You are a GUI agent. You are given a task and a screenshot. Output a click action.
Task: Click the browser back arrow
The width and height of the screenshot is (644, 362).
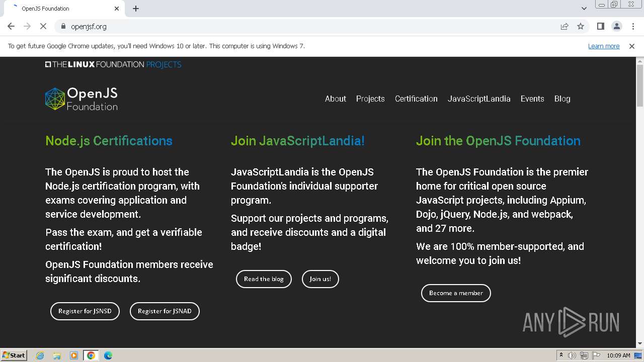[x=11, y=26]
